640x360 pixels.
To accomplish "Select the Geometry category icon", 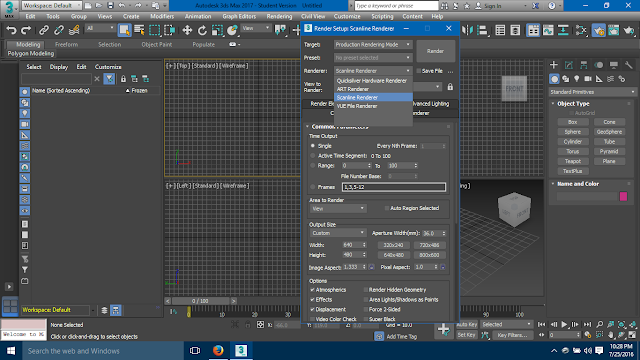I will point(554,79).
